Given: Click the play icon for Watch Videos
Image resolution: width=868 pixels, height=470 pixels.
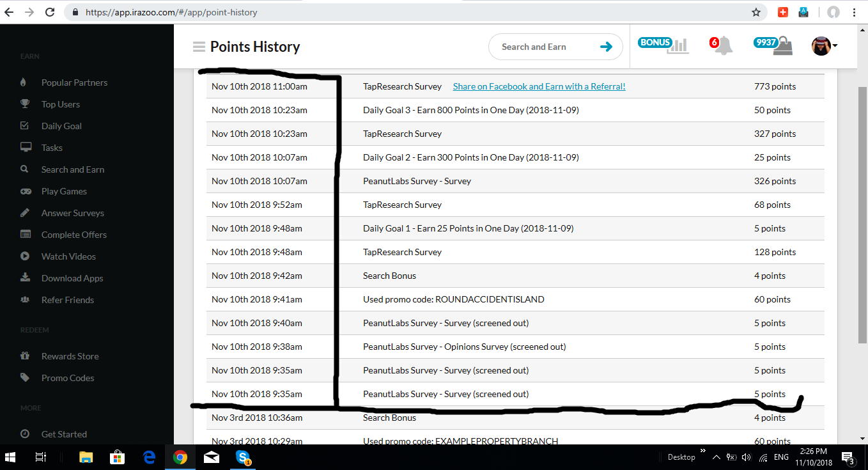Looking at the screenshot, I should (25, 256).
